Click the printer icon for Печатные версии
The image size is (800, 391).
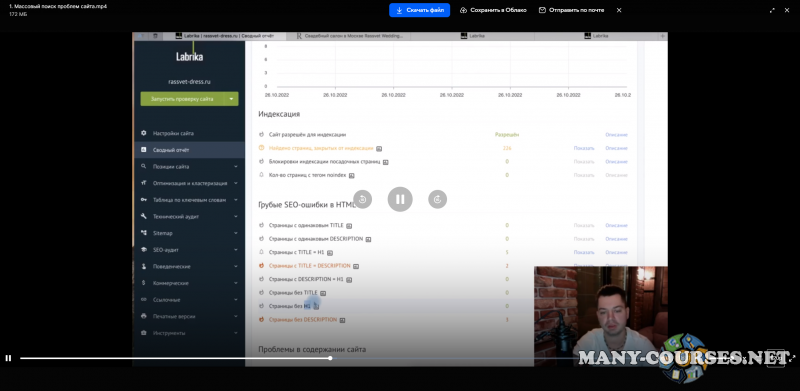point(143,316)
